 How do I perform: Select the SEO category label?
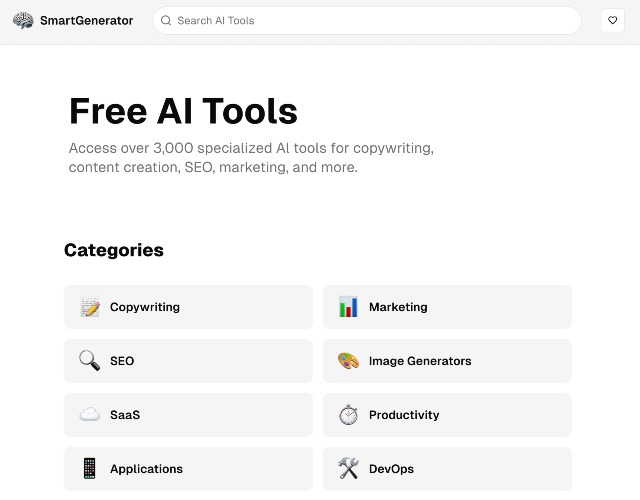122,361
